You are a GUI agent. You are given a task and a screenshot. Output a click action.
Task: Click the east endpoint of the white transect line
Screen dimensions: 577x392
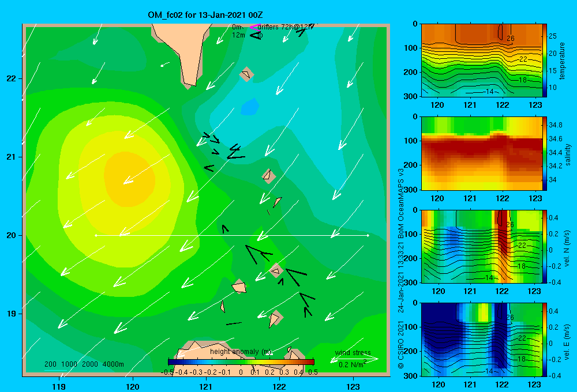pyautogui.click(x=368, y=235)
